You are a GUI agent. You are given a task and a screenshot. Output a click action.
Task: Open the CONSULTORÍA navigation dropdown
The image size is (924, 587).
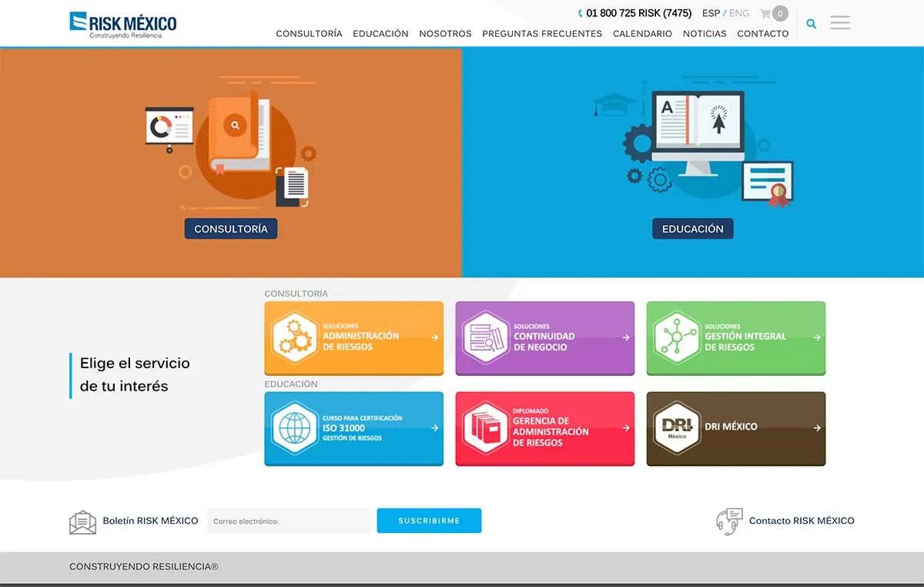[x=309, y=34]
